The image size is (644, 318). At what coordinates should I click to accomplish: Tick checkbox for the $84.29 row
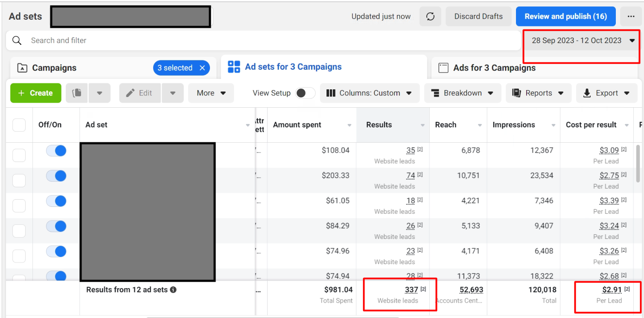[19, 231]
